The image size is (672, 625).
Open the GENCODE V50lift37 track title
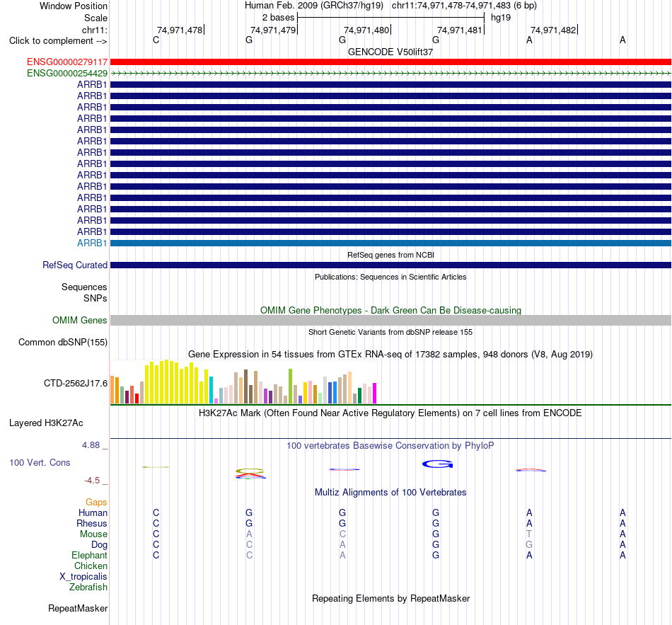pos(390,52)
